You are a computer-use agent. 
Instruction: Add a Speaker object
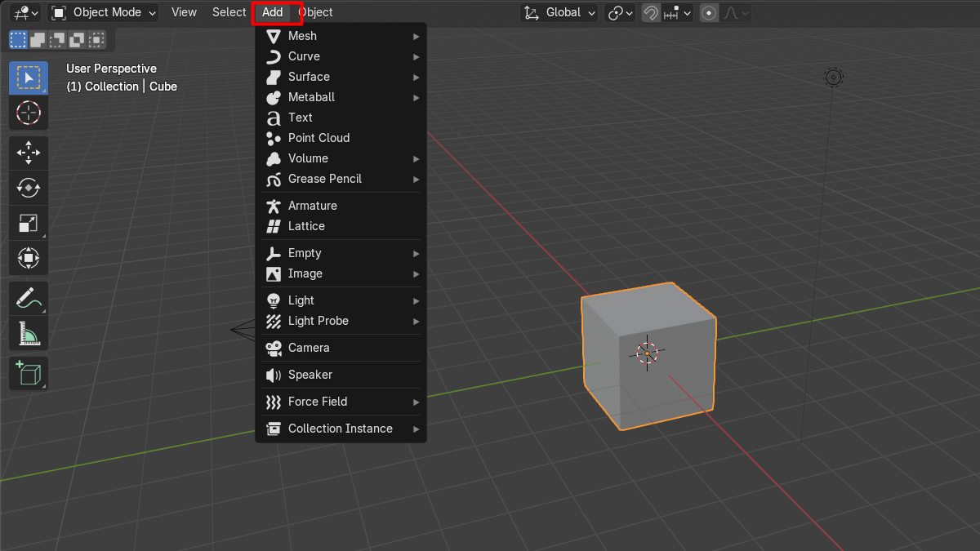341,375
